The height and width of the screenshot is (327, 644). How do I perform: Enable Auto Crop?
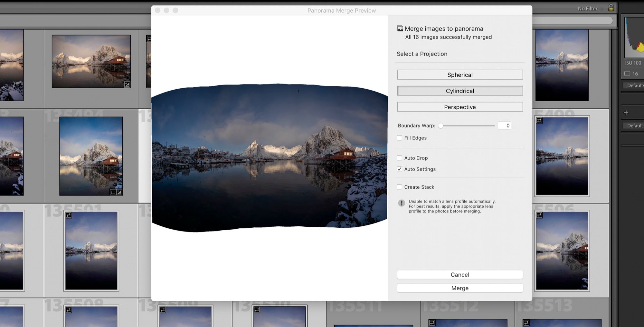400,158
